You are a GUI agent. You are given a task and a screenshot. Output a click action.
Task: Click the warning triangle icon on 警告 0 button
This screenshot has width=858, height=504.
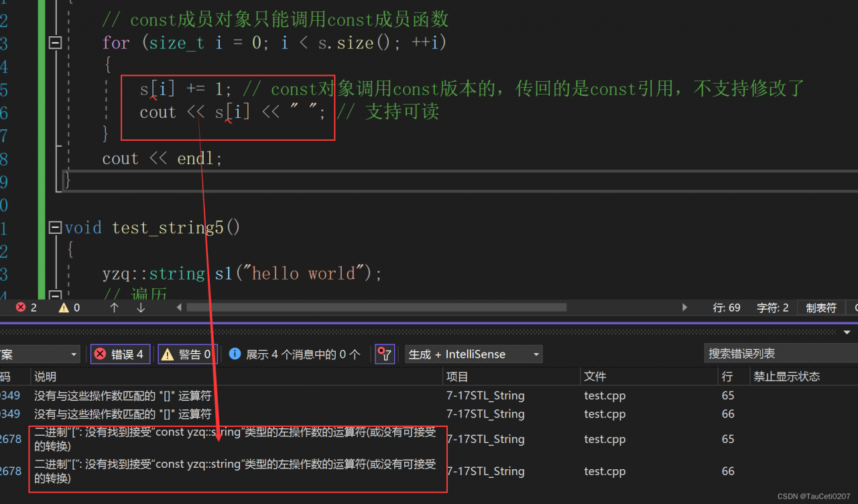point(168,354)
